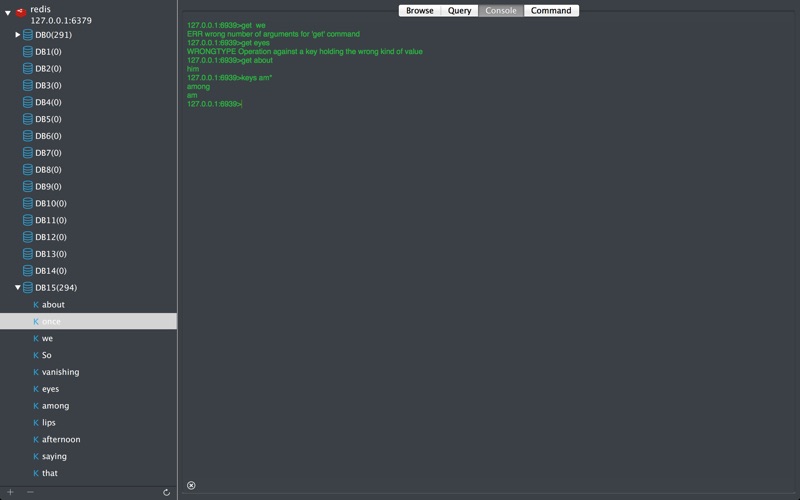Collapse the redis connection tree
Screen dimensions: 800x500
8,13
